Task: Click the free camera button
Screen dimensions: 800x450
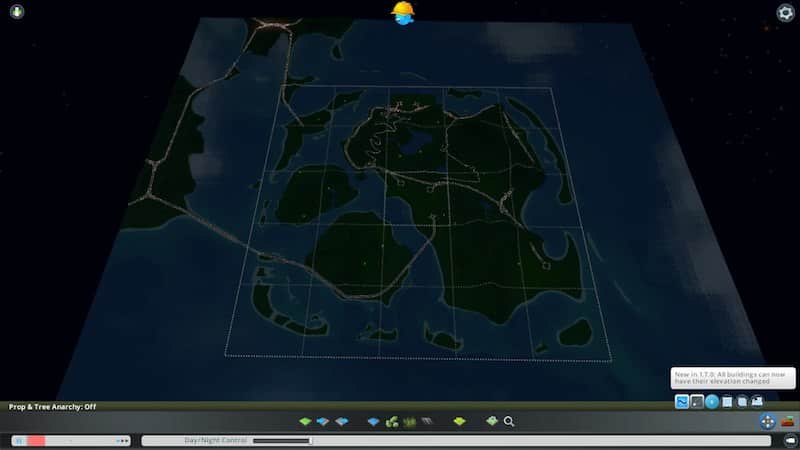Action: [789, 440]
